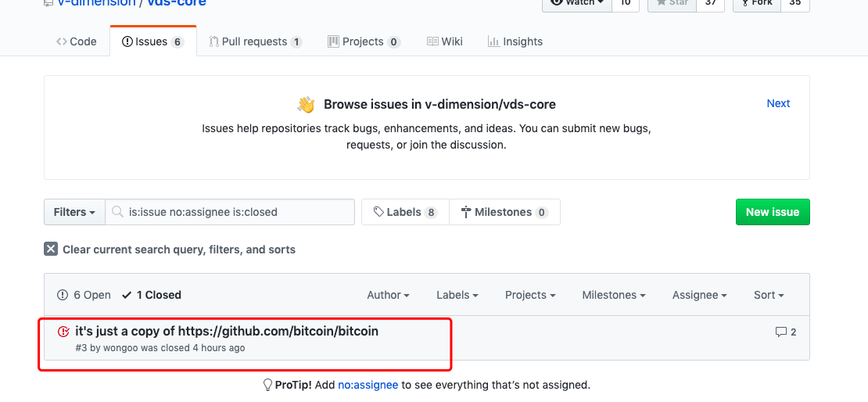Click the Watch button dropdown
The height and width of the screenshot is (402, 868).
[x=577, y=3]
